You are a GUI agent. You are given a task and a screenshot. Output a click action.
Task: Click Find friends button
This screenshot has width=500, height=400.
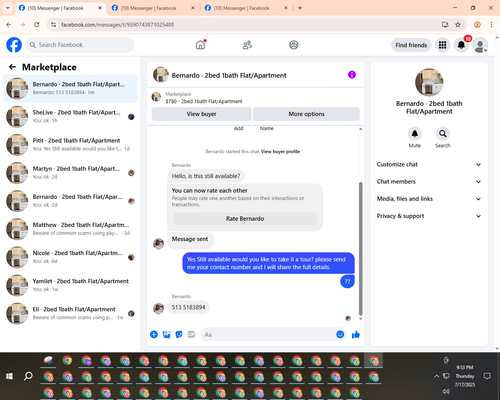click(411, 45)
